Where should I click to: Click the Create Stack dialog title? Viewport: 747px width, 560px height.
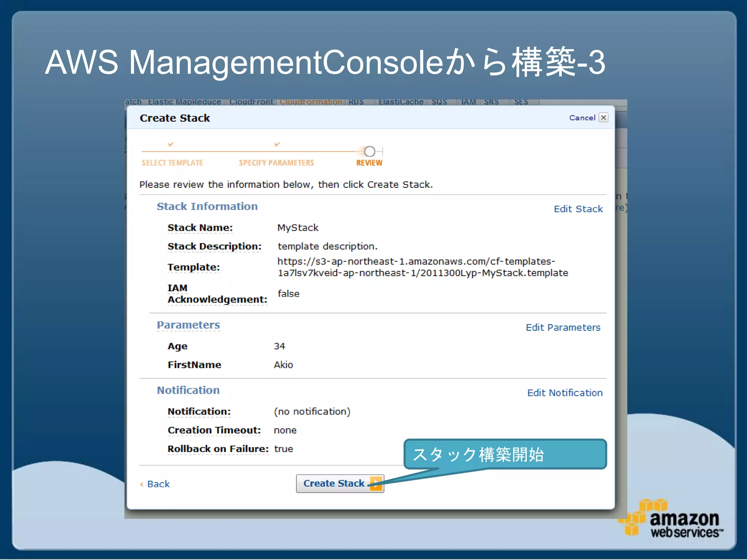175,118
